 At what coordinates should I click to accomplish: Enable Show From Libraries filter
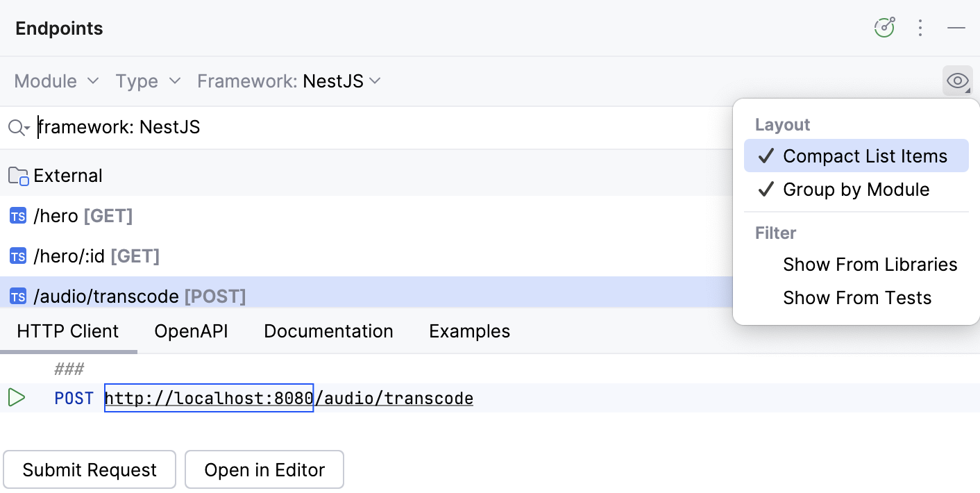pos(870,264)
